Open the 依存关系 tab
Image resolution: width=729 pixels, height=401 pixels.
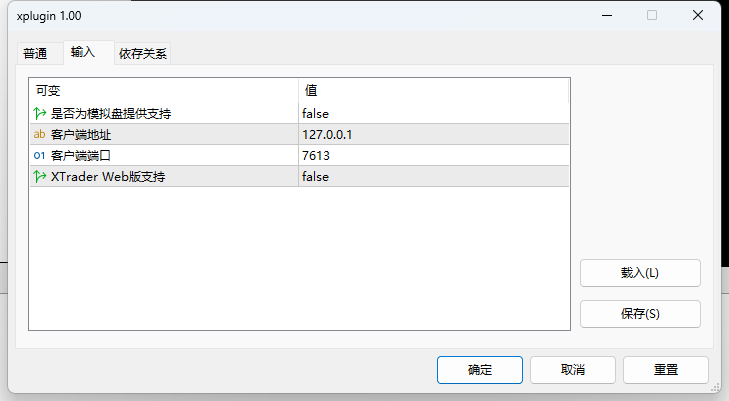pyautogui.click(x=142, y=54)
